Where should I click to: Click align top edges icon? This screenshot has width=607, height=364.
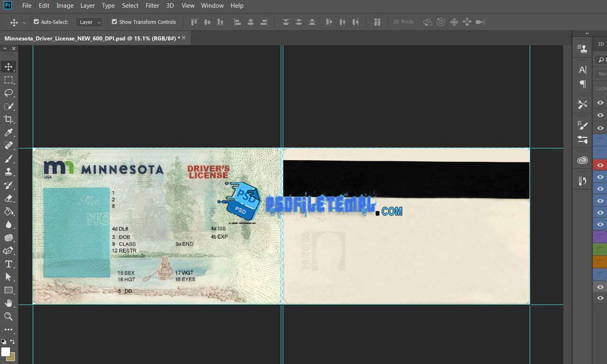(193, 22)
